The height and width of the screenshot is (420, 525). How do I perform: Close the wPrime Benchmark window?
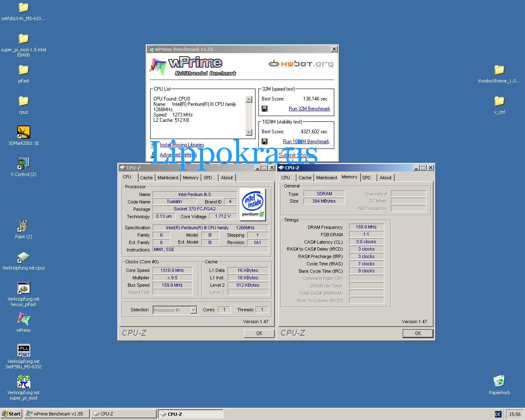coord(334,49)
